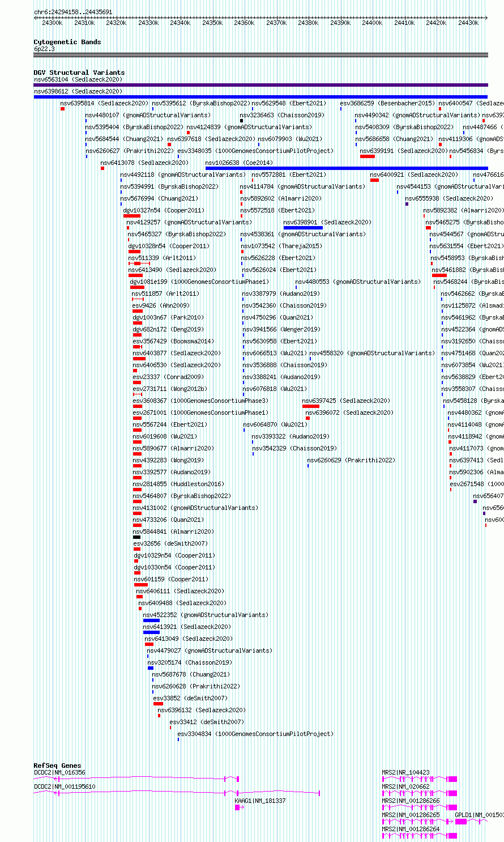Select the blue nsv6398612 variant bar
Image resolution: width=504 pixels, height=842 pixels.
pos(260,97)
